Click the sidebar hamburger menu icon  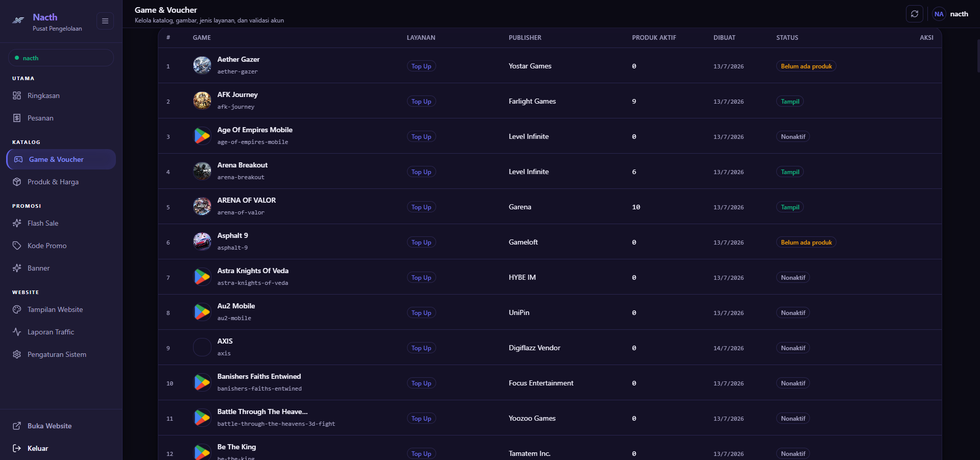click(x=105, y=21)
